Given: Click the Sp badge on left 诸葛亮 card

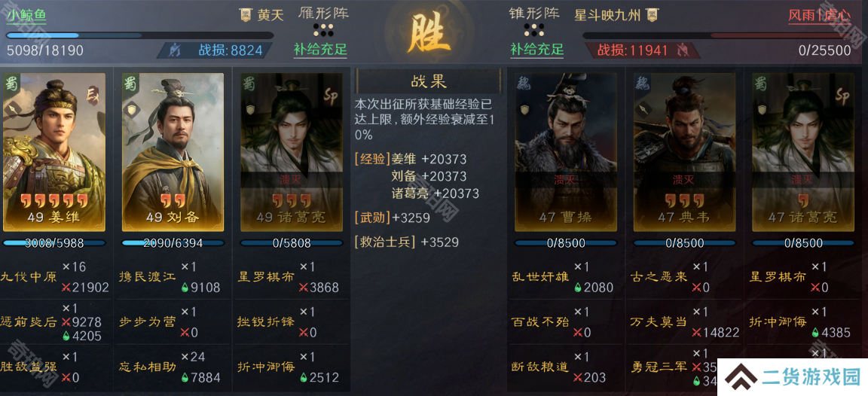Looking at the screenshot, I should pos(331,96).
